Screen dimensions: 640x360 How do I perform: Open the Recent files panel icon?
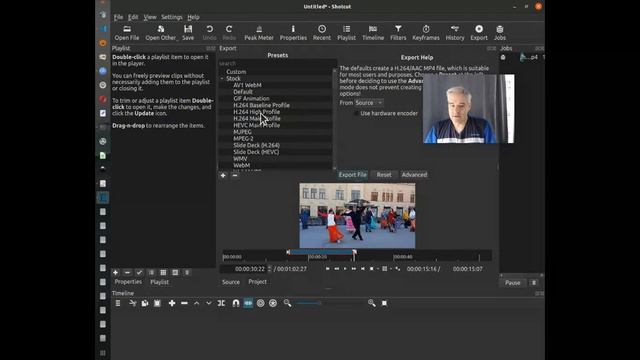[x=322, y=33]
